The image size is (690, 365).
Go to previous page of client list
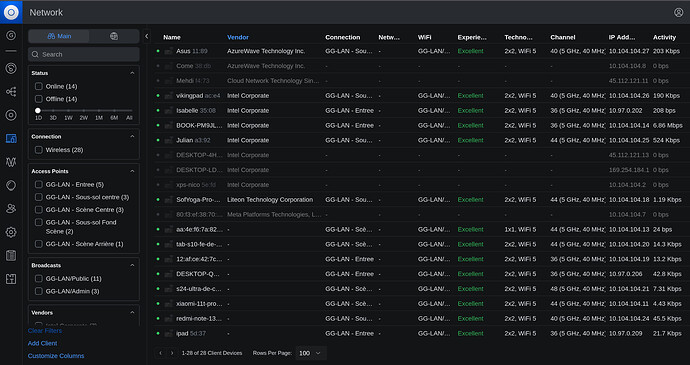coord(161,353)
